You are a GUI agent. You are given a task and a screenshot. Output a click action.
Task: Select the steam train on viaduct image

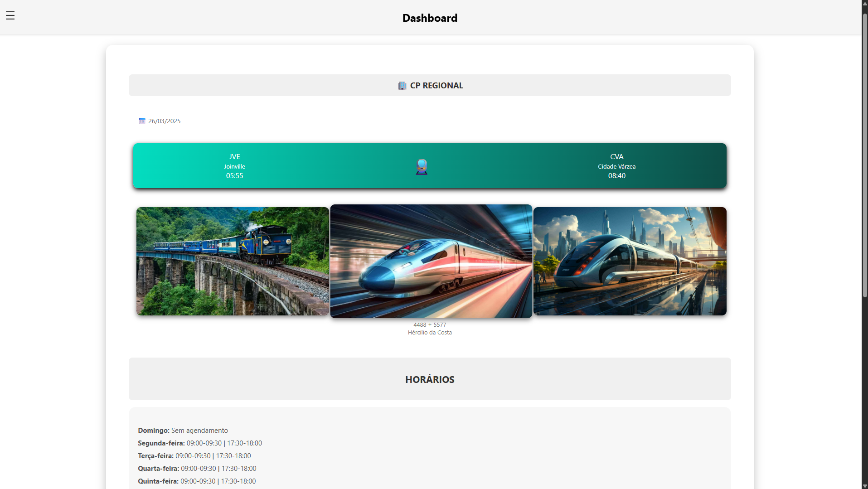pyautogui.click(x=233, y=261)
